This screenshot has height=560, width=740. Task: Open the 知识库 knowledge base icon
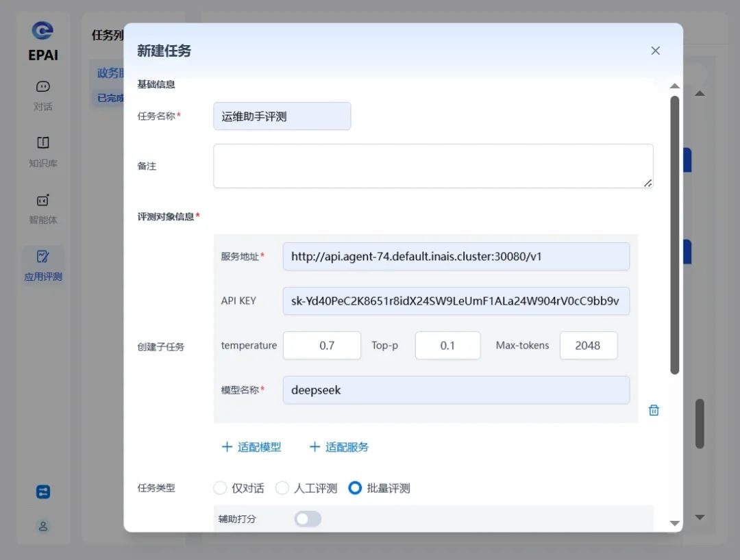pyautogui.click(x=42, y=143)
